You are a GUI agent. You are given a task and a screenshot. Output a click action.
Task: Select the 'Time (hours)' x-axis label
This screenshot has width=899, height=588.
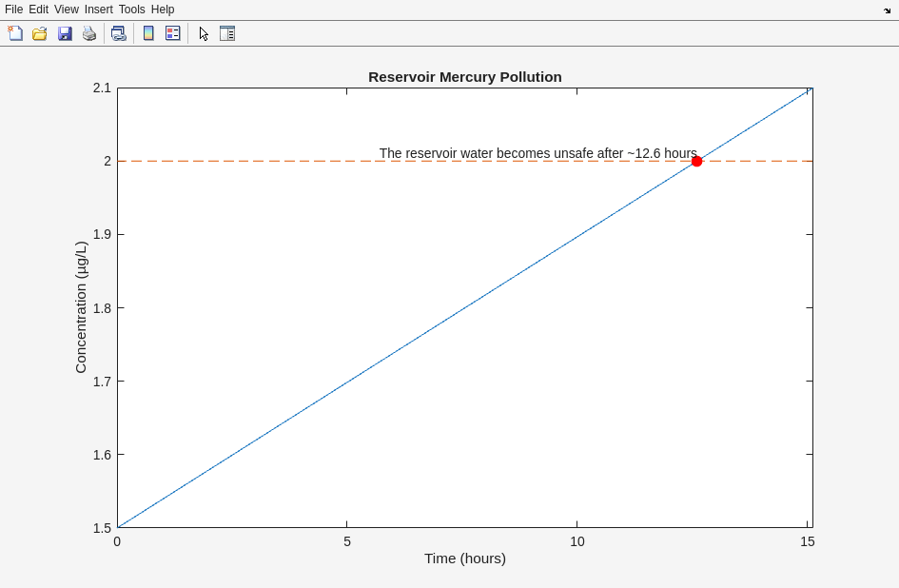pyautogui.click(x=465, y=559)
